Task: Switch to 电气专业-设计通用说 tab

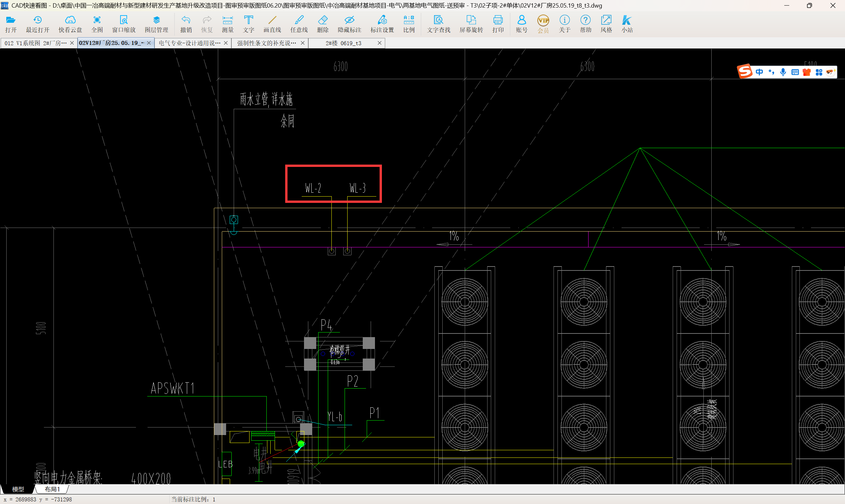Action: pyautogui.click(x=189, y=43)
